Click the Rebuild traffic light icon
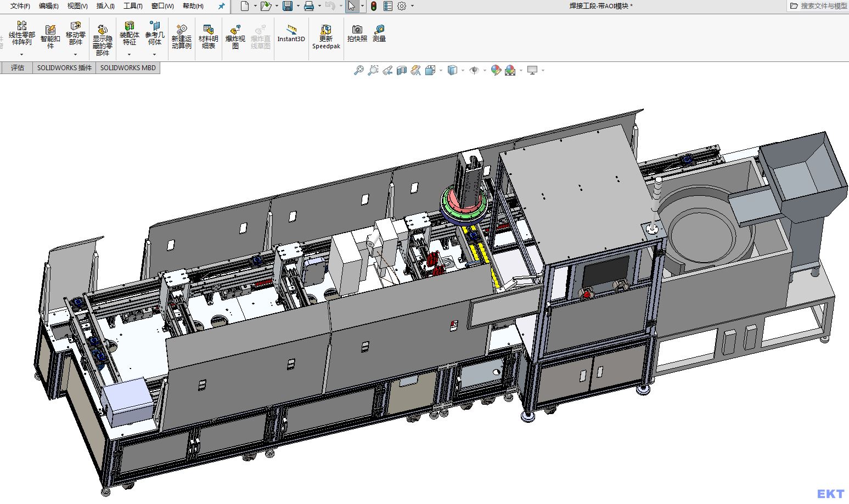This screenshot has width=849, height=504. click(374, 6)
